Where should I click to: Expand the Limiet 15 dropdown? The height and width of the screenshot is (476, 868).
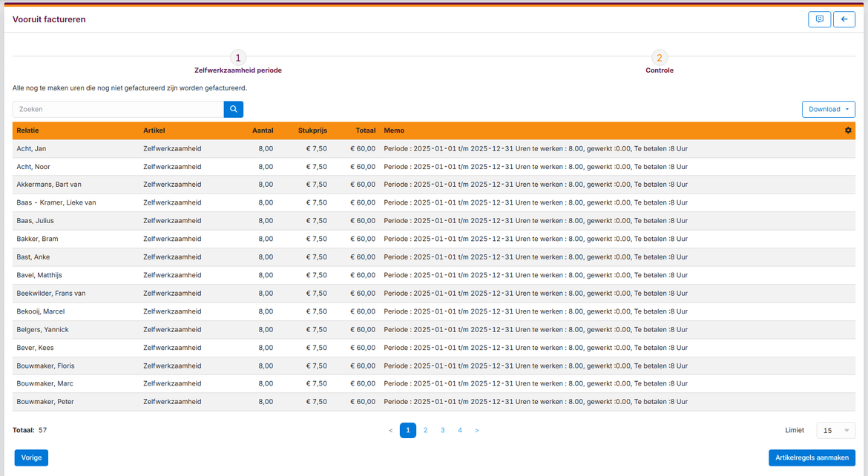coord(836,431)
